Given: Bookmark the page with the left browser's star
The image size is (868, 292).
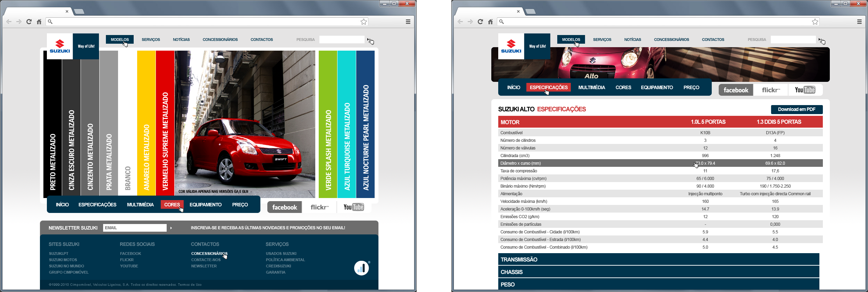Looking at the screenshot, I should 364,22.
